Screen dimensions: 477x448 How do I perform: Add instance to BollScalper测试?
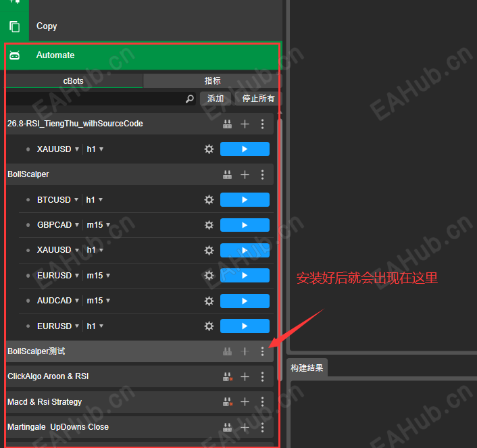click(x=245, y=351)
